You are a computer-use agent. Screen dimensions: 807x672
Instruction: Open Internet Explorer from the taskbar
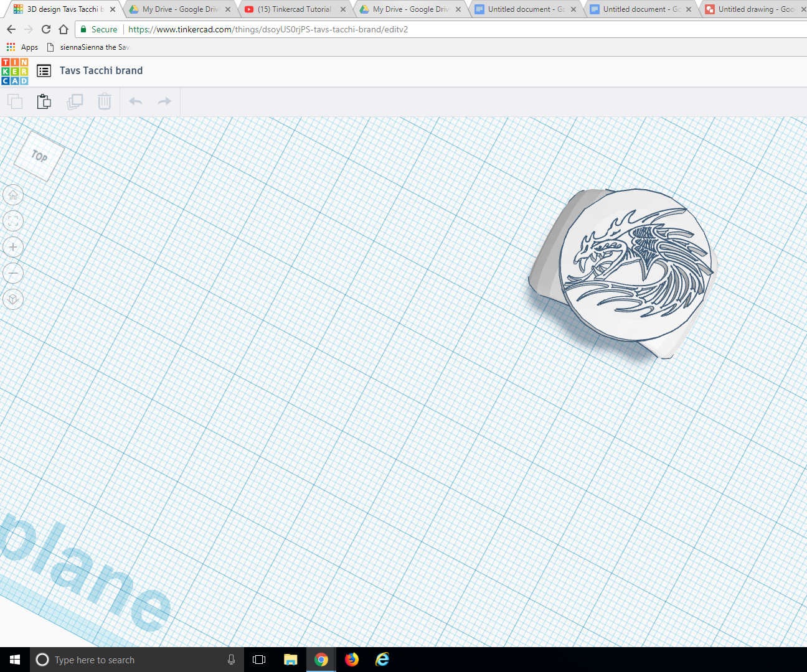[382, 660]
